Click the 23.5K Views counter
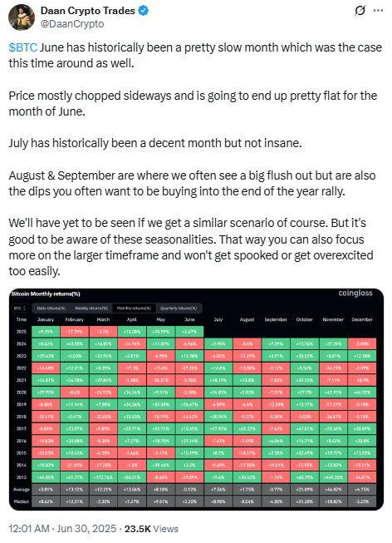Image resolution: width=392 pixels, height=543 pixels. 151,529
